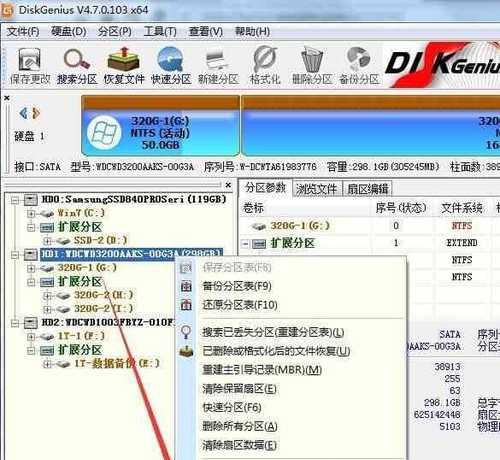Click the 还原分区表(F10) menu icon
This screenshot has width=500, height=460.
[186, 305]
